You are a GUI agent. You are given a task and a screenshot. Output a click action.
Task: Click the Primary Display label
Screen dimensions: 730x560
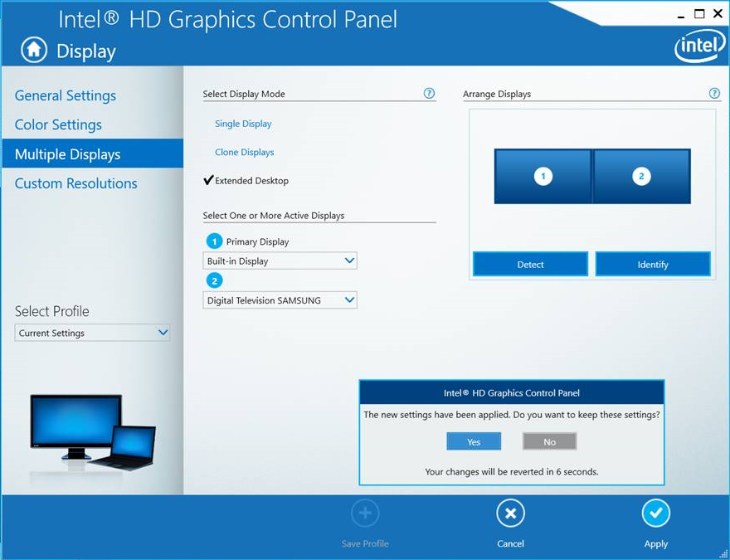pyautogui.click(x=257, y=241)
